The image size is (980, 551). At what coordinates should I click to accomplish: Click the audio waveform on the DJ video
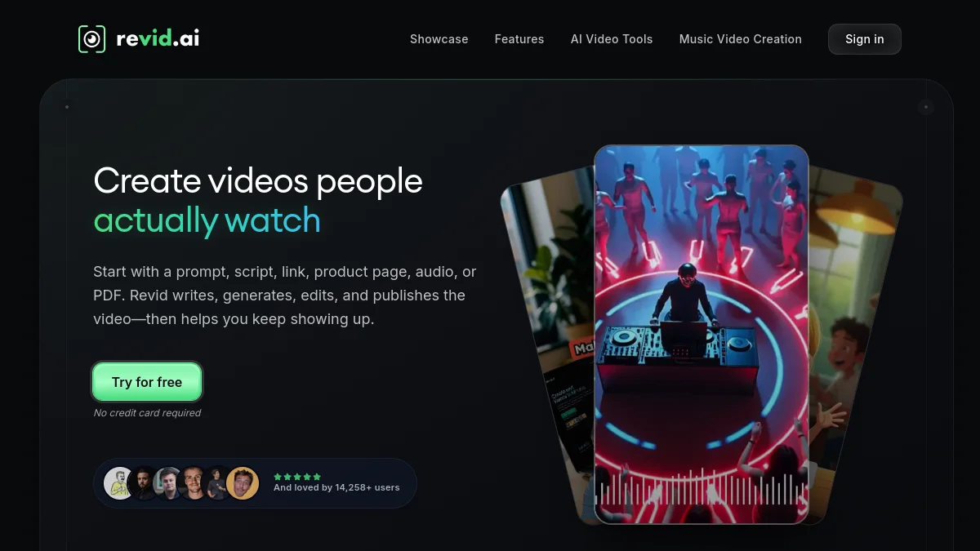[701, 488]
